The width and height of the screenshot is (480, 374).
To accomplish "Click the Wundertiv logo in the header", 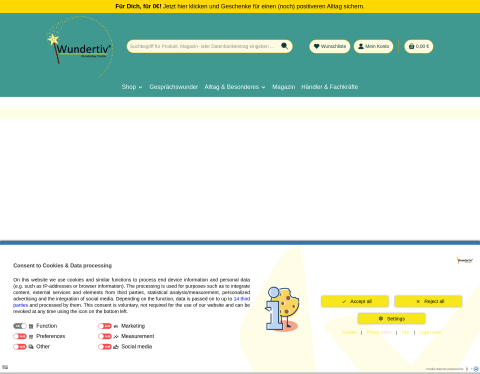I will click(79, 47).
